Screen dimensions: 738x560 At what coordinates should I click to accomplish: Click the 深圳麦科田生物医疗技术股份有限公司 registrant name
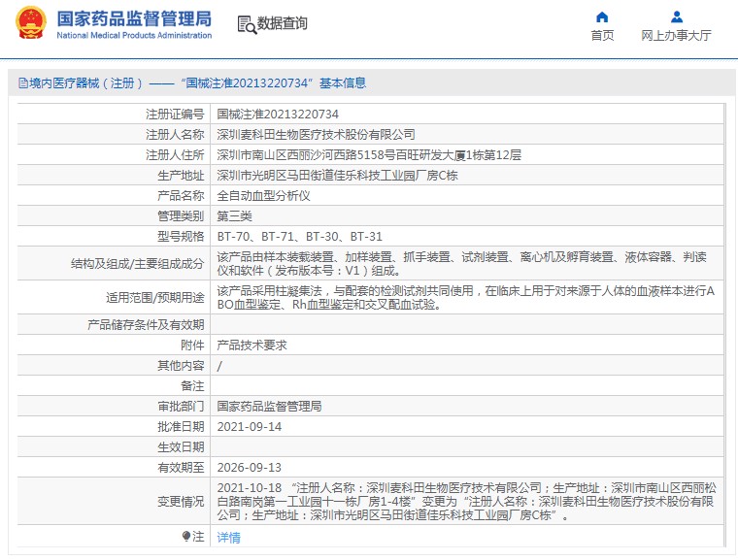(316, 135)
